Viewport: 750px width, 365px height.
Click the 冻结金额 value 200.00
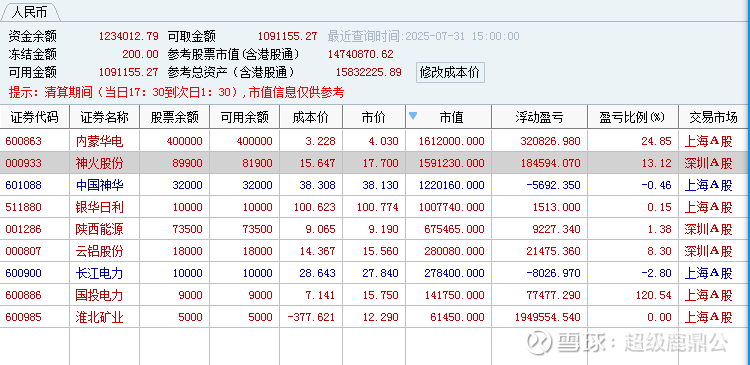point(140,55)
